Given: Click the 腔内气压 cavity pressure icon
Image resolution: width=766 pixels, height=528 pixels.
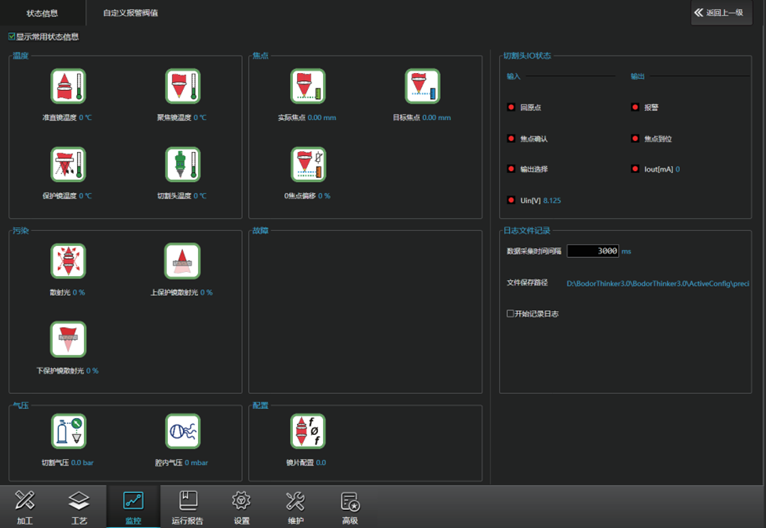Looking at the screenshot, I should coord(182,431).
